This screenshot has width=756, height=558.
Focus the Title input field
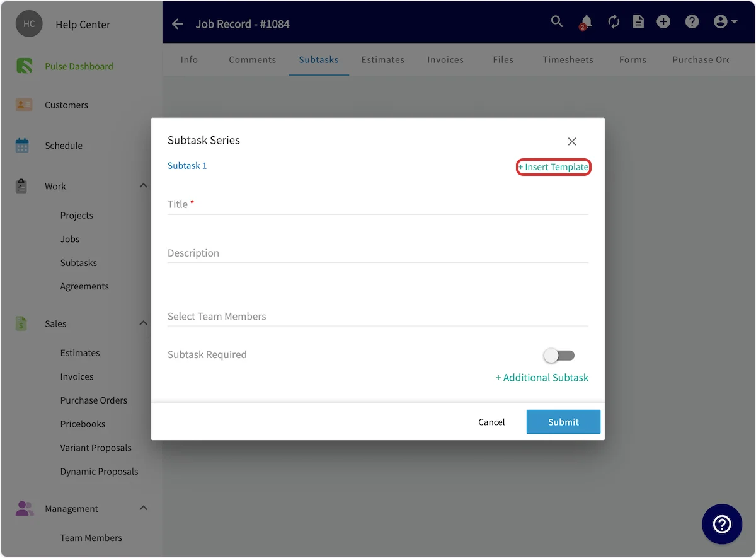(378, 204)
